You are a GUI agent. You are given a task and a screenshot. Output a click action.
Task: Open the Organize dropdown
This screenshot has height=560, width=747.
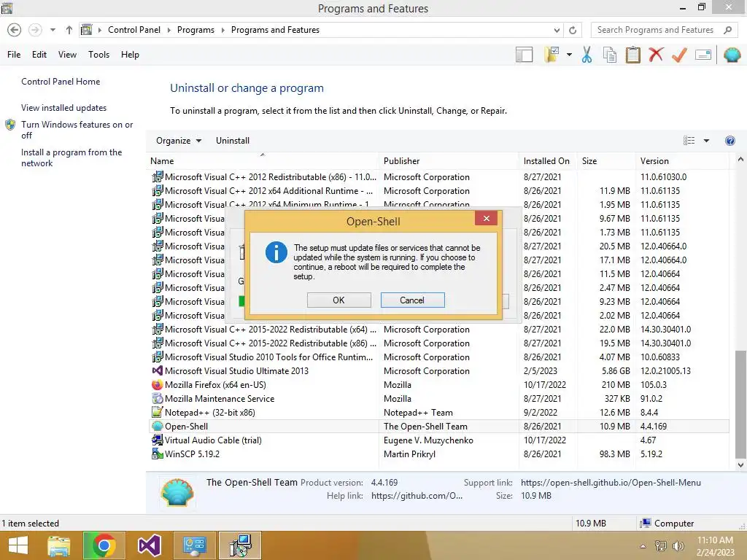pos(179,141)
